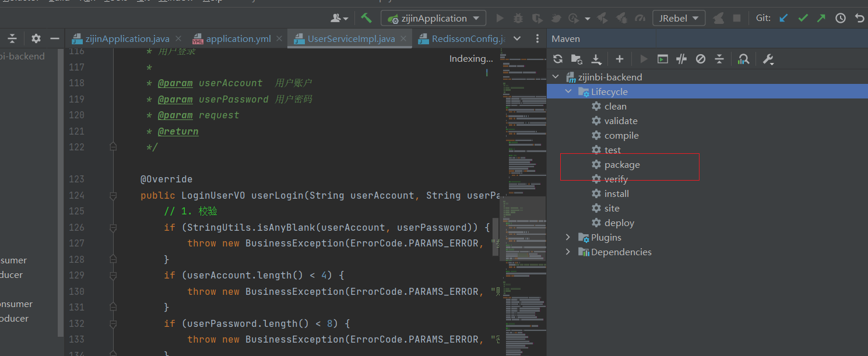Expand the Dependencies node in Maven
The image size is (868, 356).
[568, 252]
